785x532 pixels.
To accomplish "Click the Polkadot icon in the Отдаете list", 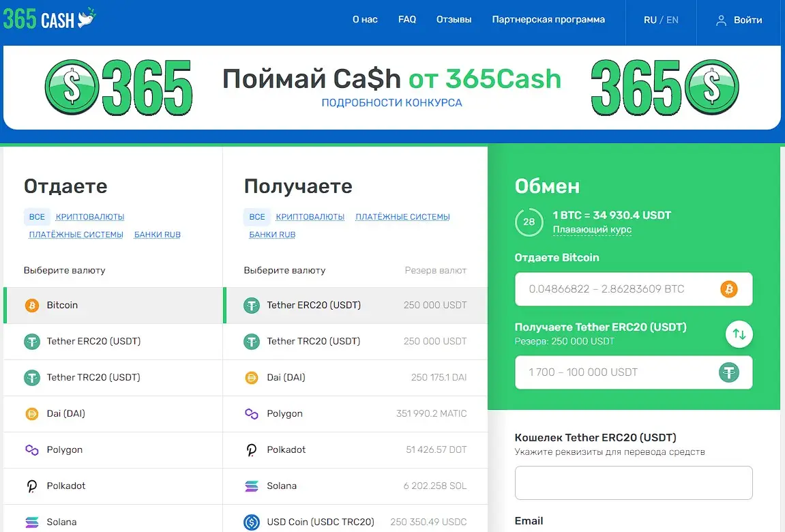I will point(32,486).
